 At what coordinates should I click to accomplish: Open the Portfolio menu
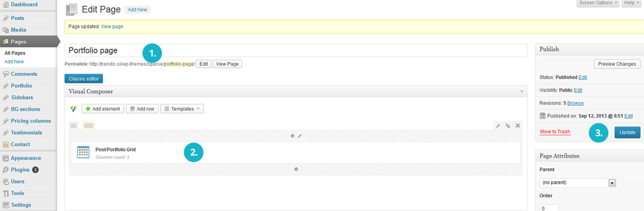[21, 86]
